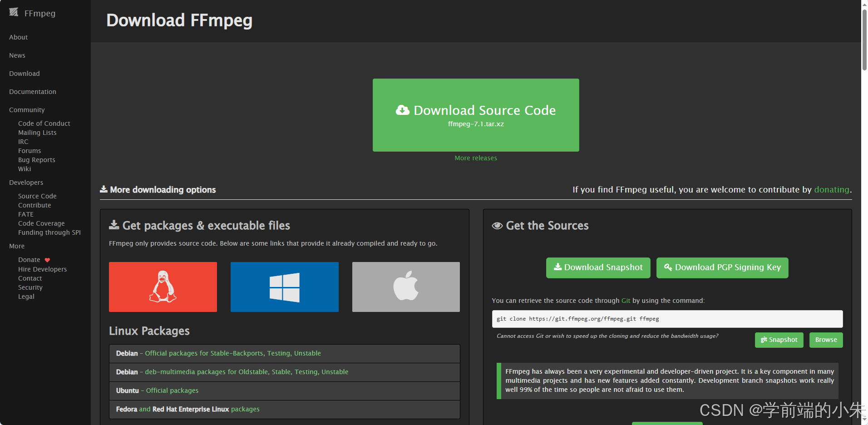Open Debian deb-multimedia packages link
This screenshot has height=425, width=868.
285,372
